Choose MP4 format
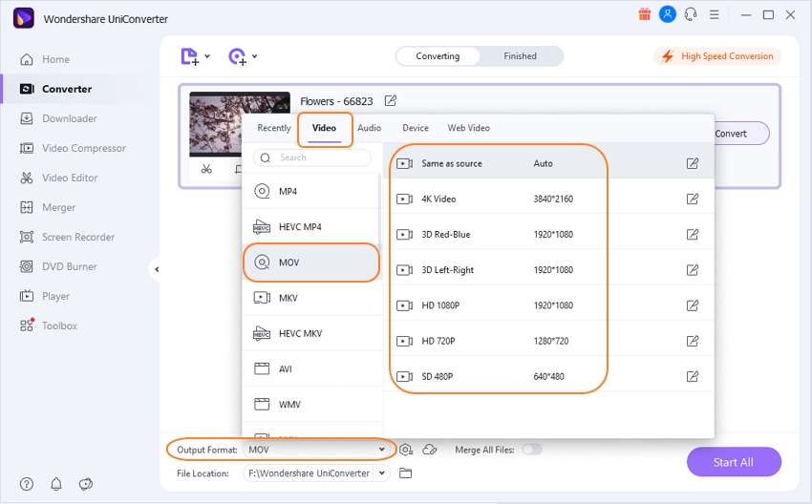Viewport: 812px width, 504px height. [311, 192]
